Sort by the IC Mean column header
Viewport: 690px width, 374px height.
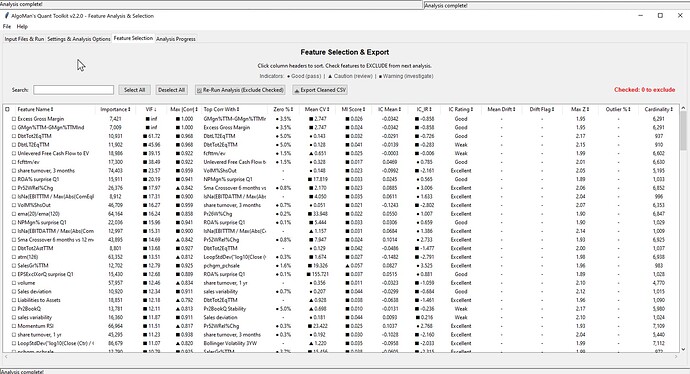click(390, 109)
